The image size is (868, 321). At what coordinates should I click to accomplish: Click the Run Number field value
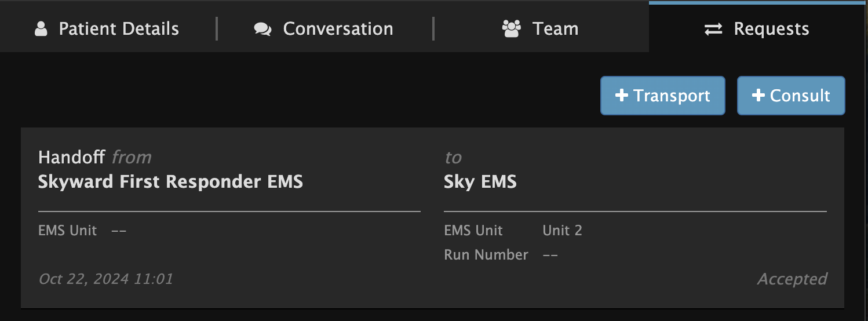pyautogui.click(x=550, y=255)
